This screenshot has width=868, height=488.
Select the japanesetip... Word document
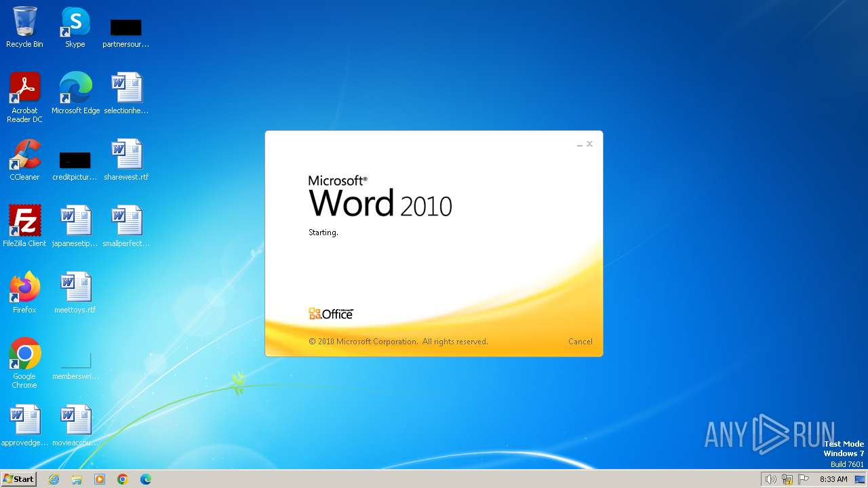(x=75, y=226)
